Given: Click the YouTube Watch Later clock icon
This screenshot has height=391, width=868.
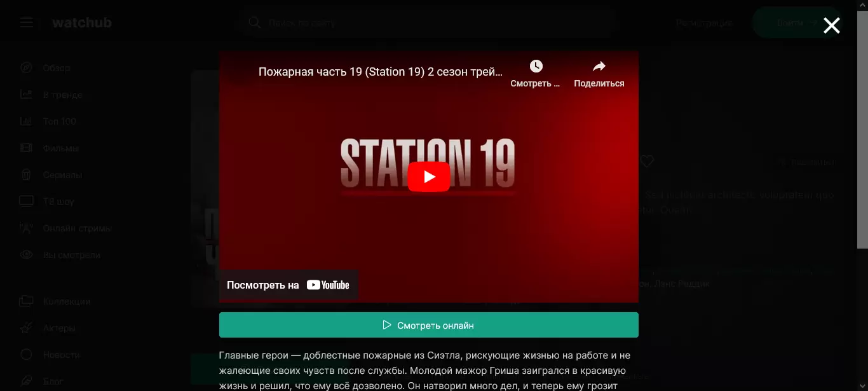Looking at the screenshot, I should pos(536,66).
